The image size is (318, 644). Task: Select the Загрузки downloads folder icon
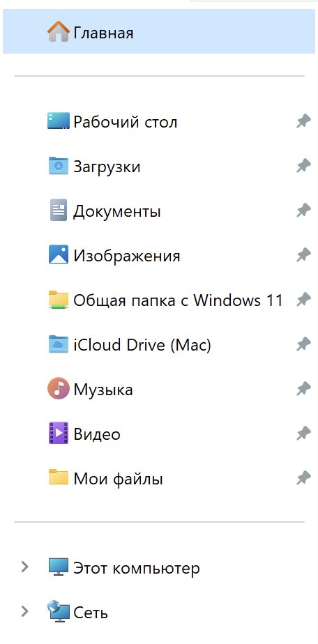[x=58, y=166]
